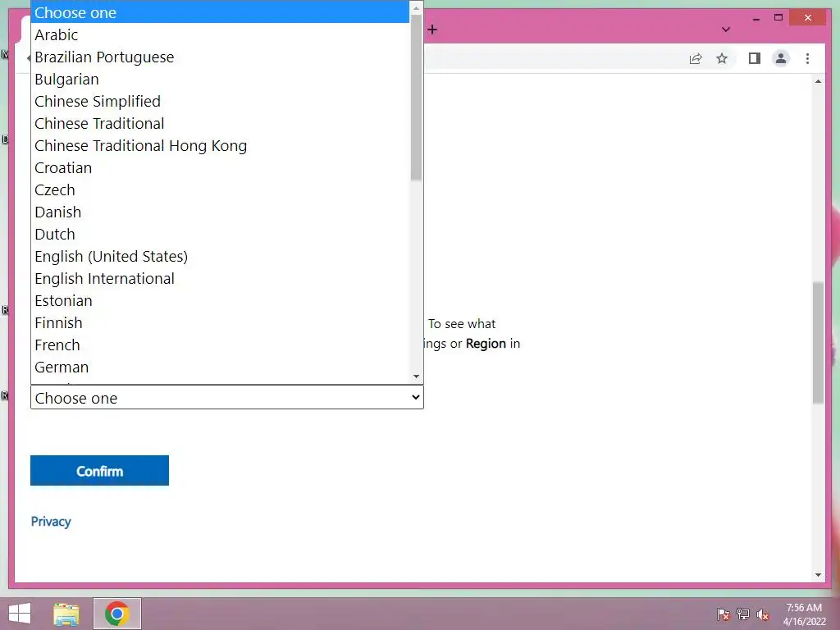The height and width of the screenshot is (630, 840).
Task: Select Bulgarian from the language list
Action: coord(220,80)
